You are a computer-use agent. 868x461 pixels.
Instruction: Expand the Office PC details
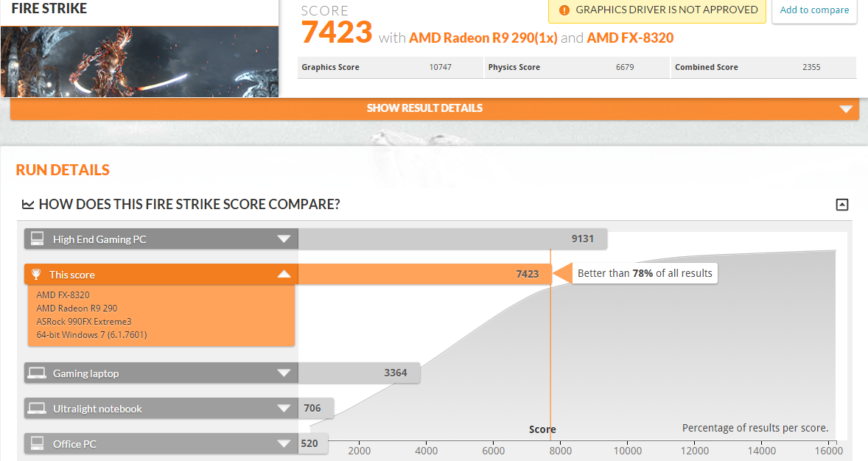click(x=284, y=444)
